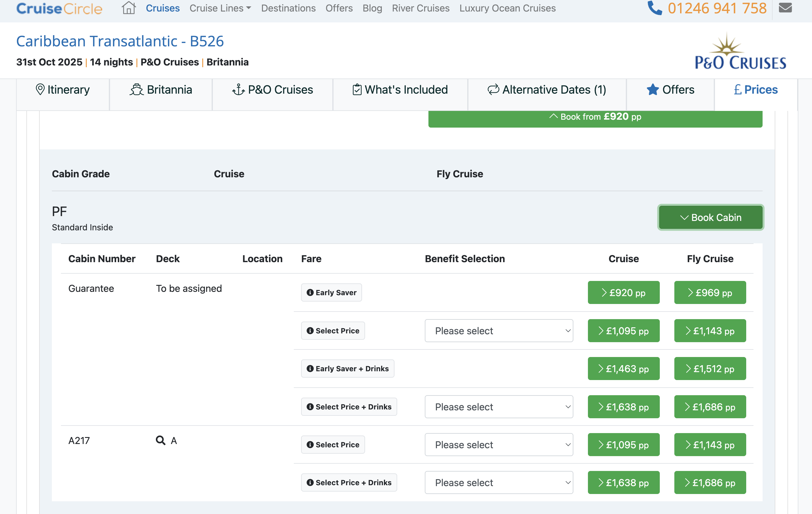Open the email envelope icon

pos(785,8)
